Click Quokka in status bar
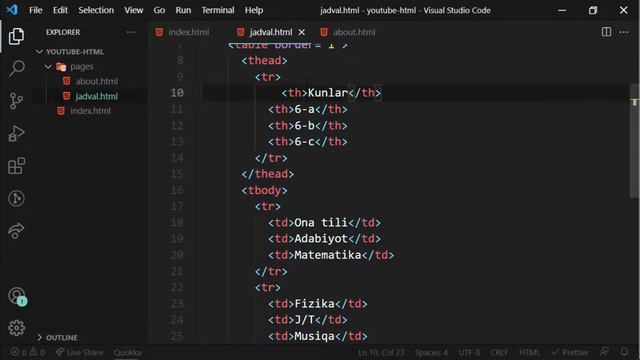Image resolution: width=640 pixels, height=360 pixels. 127,352
